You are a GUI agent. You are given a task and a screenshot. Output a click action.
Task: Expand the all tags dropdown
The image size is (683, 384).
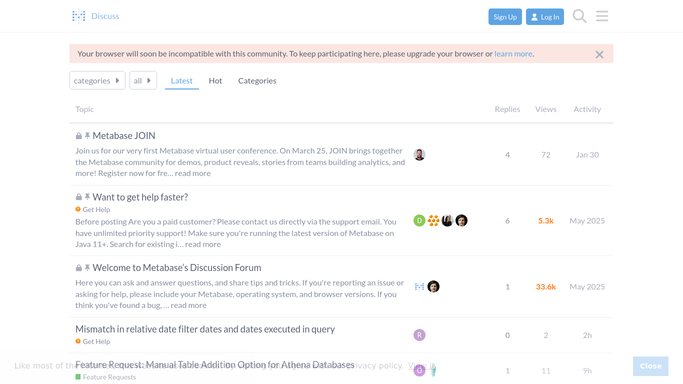coord(143,81)
